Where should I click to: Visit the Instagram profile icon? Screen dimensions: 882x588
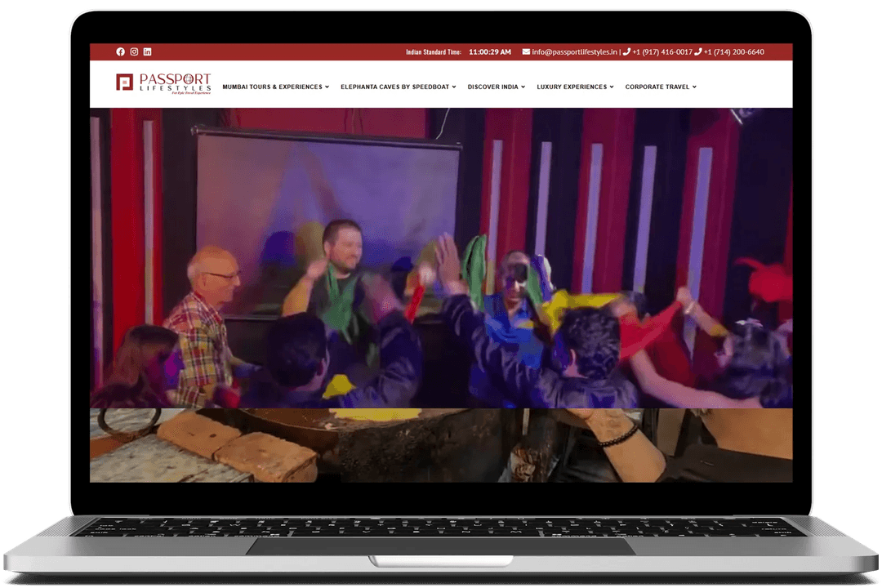[x=134, y=51]
